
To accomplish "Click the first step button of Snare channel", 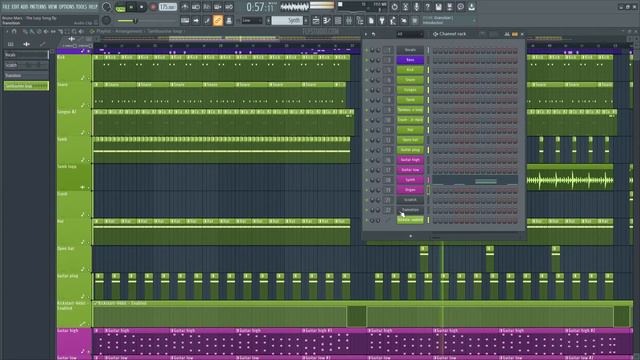I will [435, 80].
